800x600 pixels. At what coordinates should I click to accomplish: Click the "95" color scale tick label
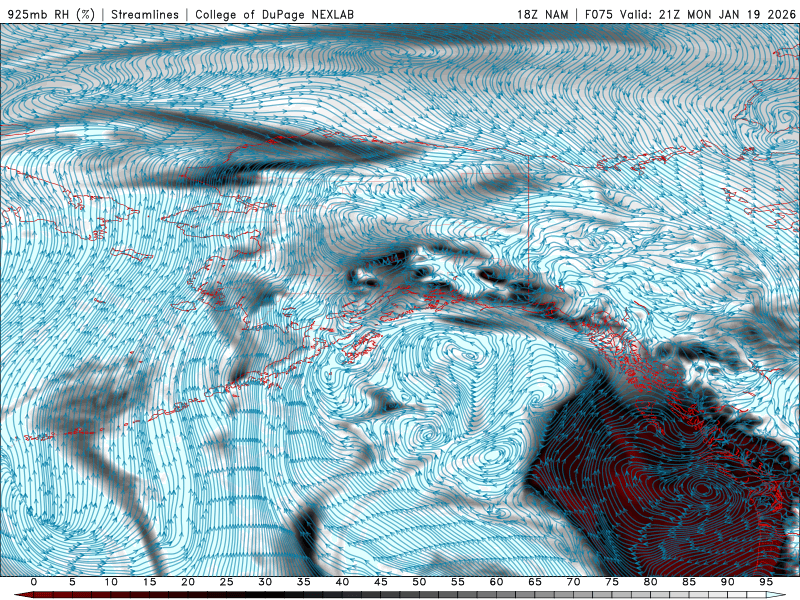point(766,582)
